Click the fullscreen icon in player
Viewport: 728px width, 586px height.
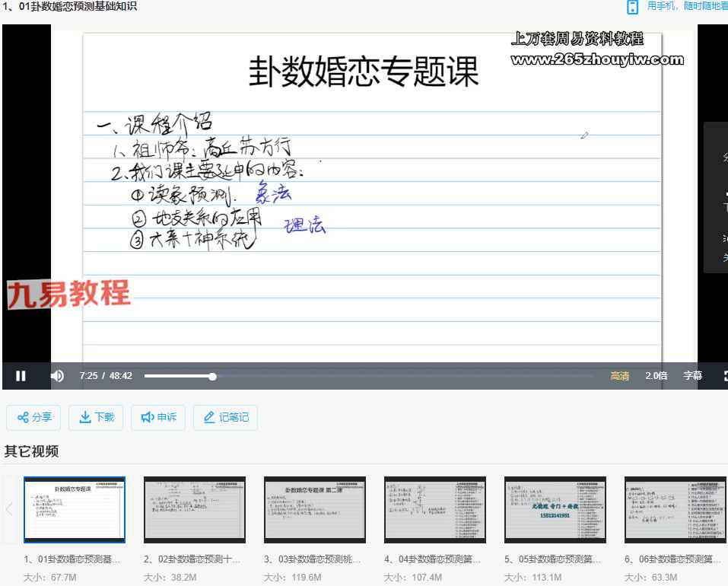(x=725, y=376)
